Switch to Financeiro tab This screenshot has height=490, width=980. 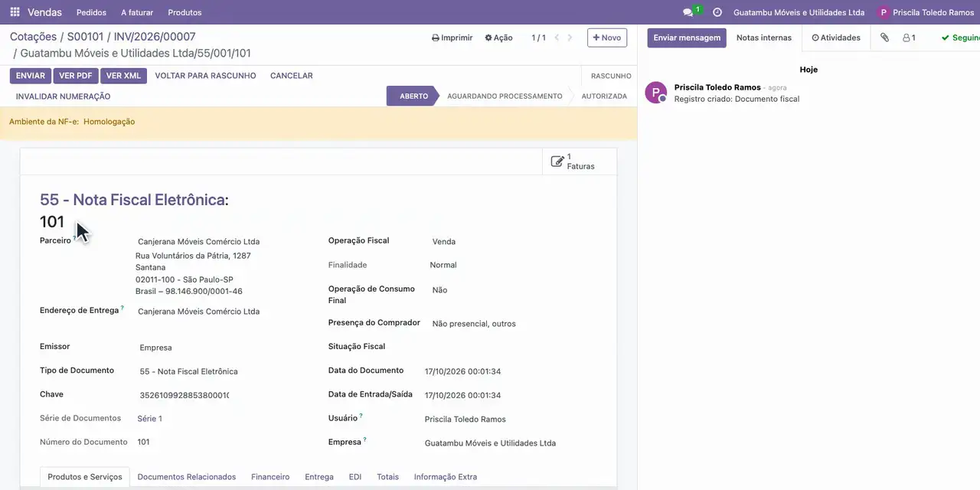click(x=270, y=476)
